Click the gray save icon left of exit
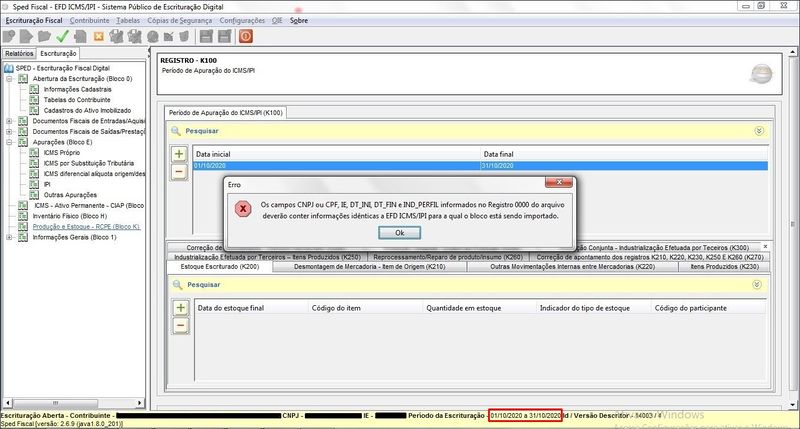This screenshot has height=429, width=800. point(224,36)
